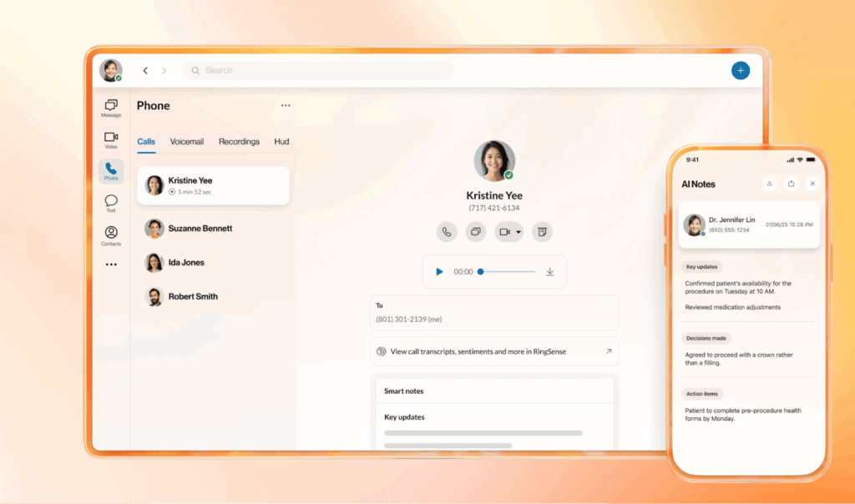This screenshot has width=855, height=504.
Task: Open the ellipsis menu next to Phone heading
Action: [x=286, y=105]
